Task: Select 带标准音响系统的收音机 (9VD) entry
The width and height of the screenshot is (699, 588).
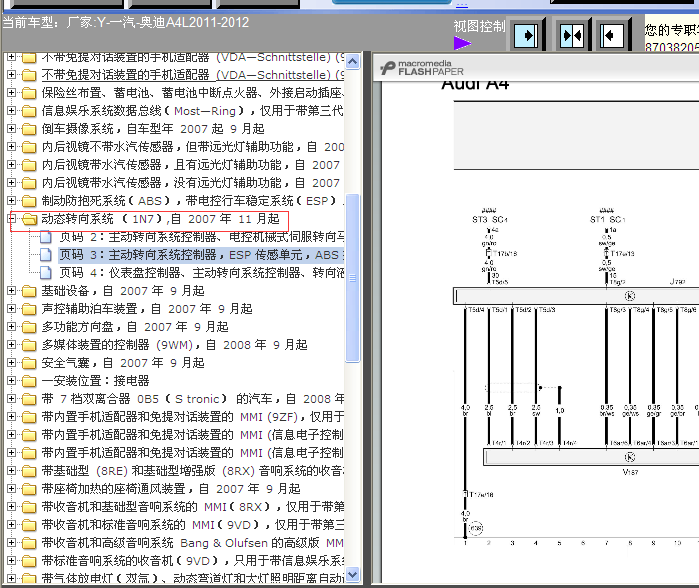Action: pos(193,561)
